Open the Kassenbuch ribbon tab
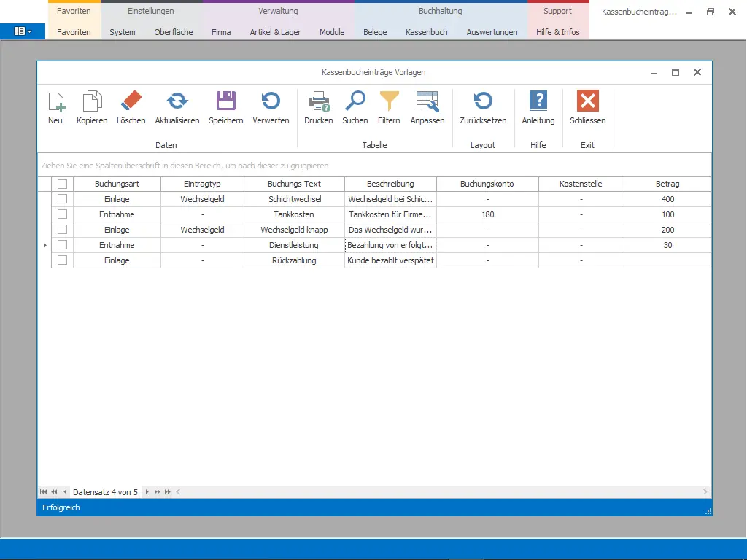Viewport: 747px width, 560px height. coord(427,32)
